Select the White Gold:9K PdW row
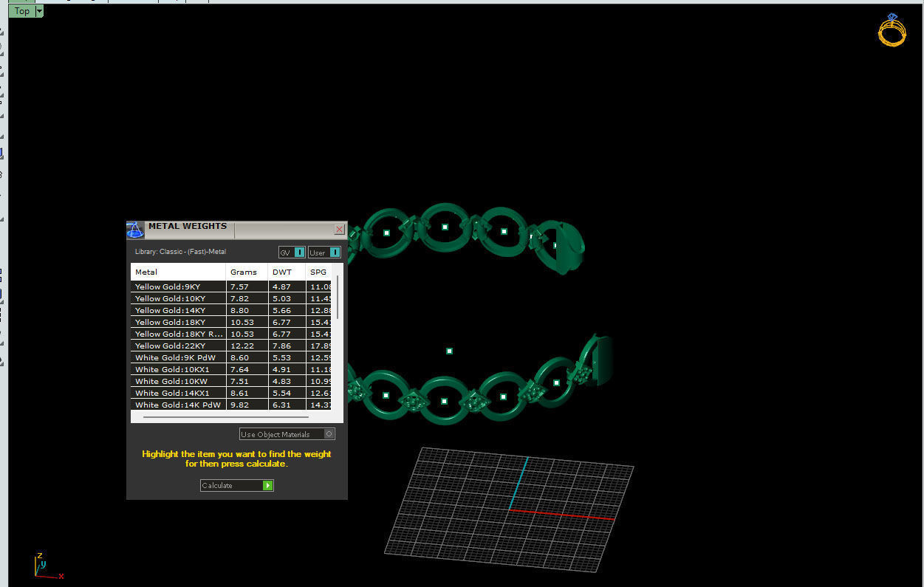Image resolution: width=924 pixels, height=587 pixels. (232, 357)
